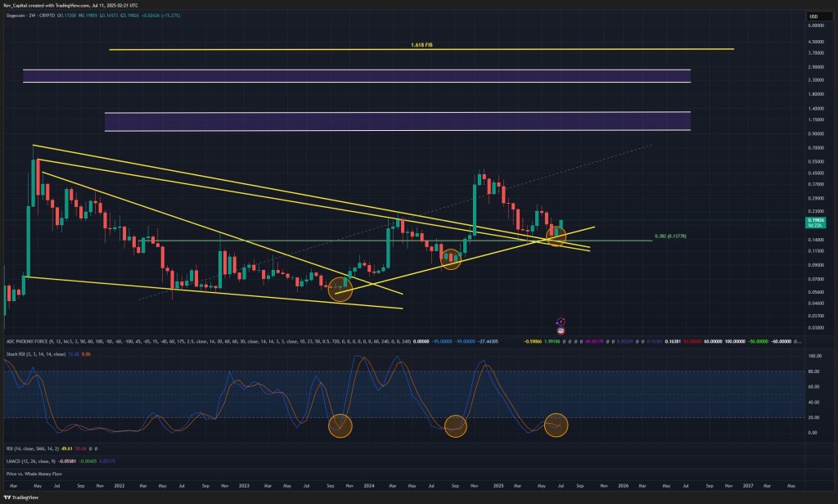The image size is (838, 504).
Task: Click the red circle icon on the ADC Phoenix Force row
Action: tap(560, 331)
